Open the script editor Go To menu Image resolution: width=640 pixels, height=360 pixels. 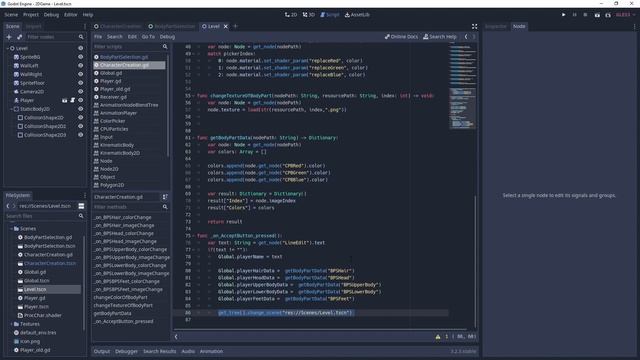[148, 37]
